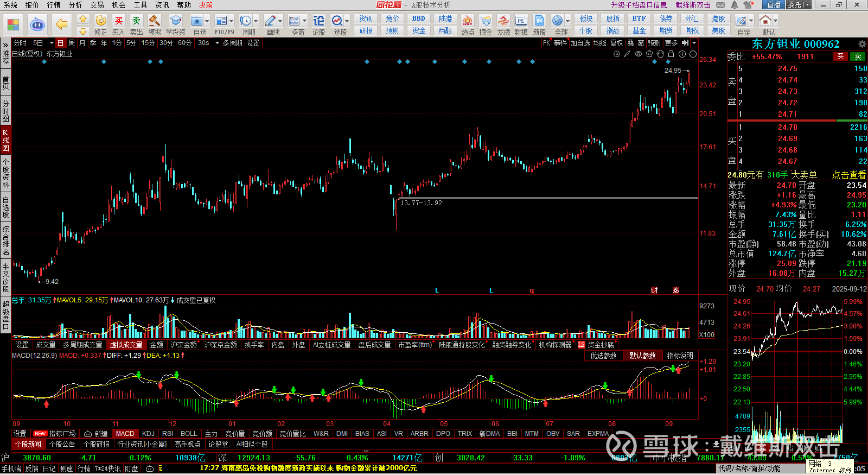The height and width of the screenshot is (475, 868).
Task: Open the 学投资 graduation cap icon
Action: click(175, 21)
